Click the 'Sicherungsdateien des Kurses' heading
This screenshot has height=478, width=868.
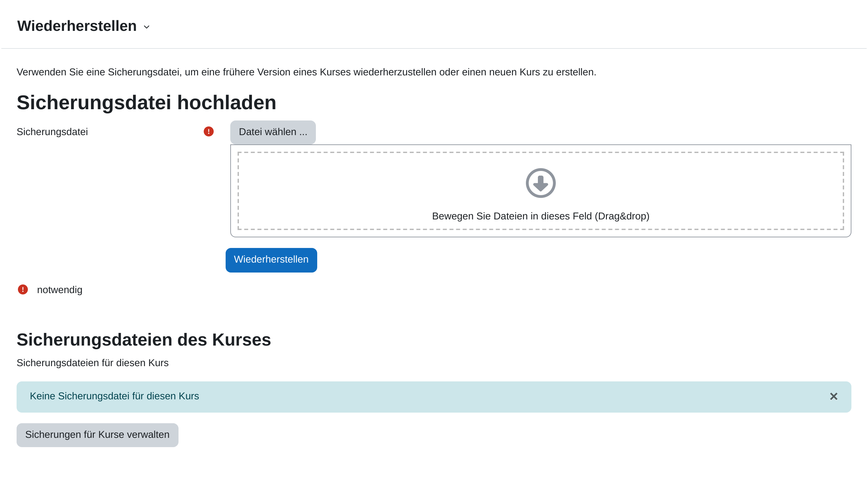(144, 340)
